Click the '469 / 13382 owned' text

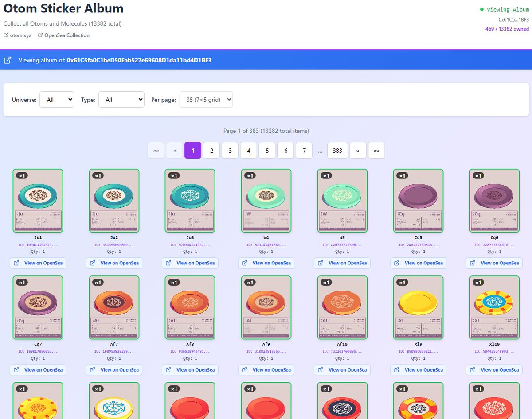(507, 29)
